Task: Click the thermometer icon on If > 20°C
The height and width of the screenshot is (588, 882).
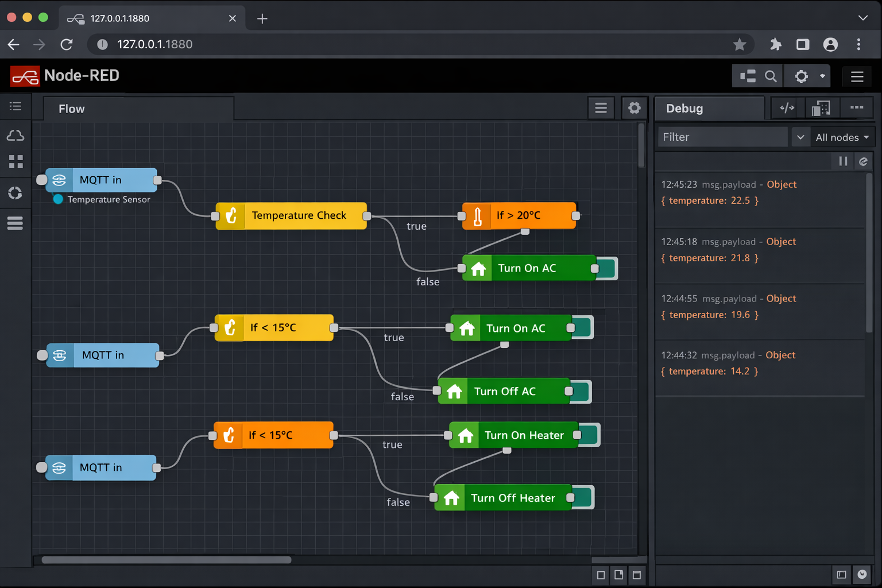Action: (477, 216)
